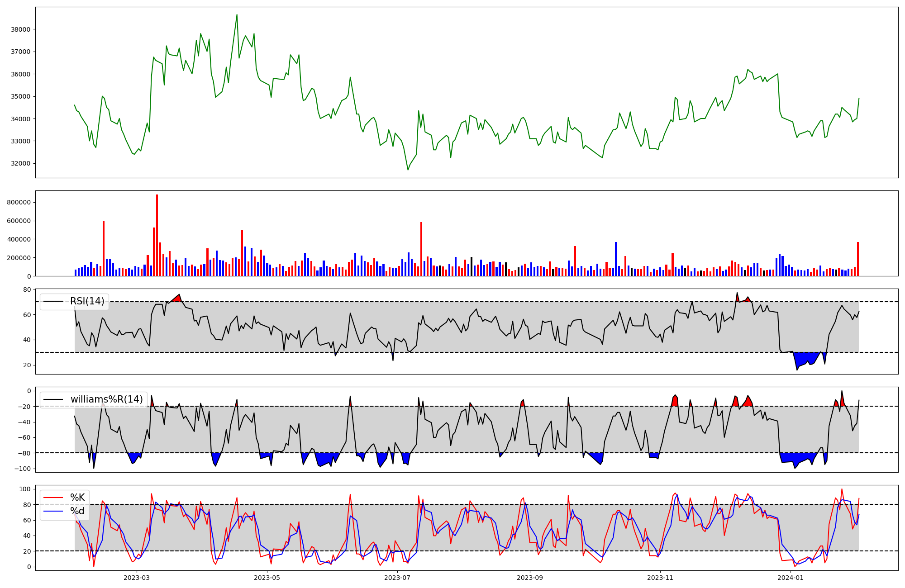Click the tallest red volume bar

(157, 235)
